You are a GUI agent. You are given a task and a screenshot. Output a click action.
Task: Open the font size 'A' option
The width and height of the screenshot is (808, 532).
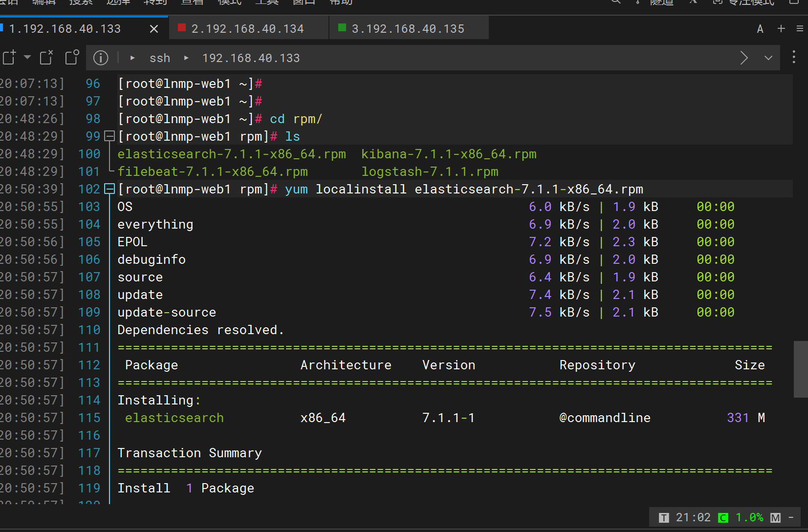click(760, 29)
